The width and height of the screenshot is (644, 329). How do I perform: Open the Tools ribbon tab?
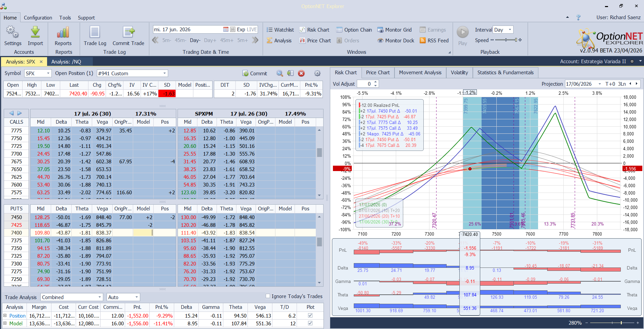(x=65, y=18)
